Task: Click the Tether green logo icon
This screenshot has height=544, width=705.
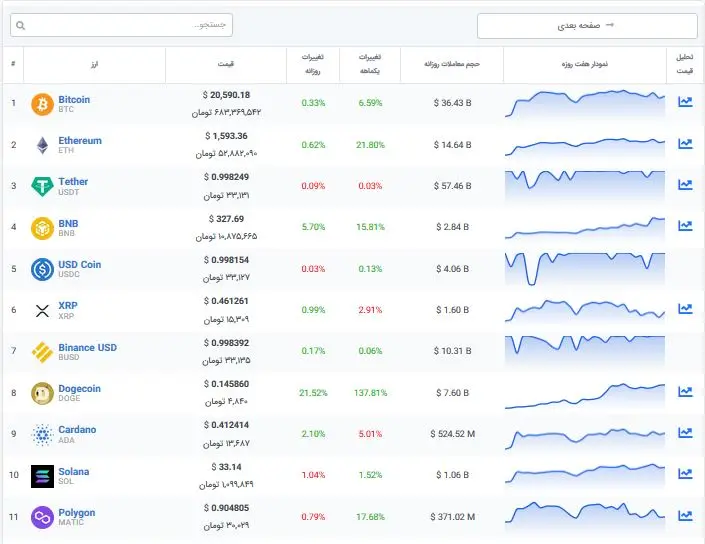Action: pos(42,186)
